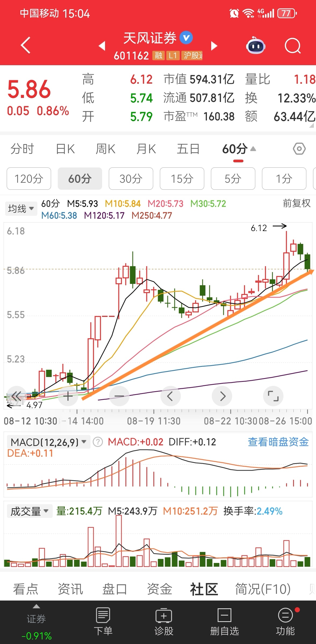This screenshot has height=644, width=316.
Task: Open the robot assistant icon
Action: click(256, 45)
